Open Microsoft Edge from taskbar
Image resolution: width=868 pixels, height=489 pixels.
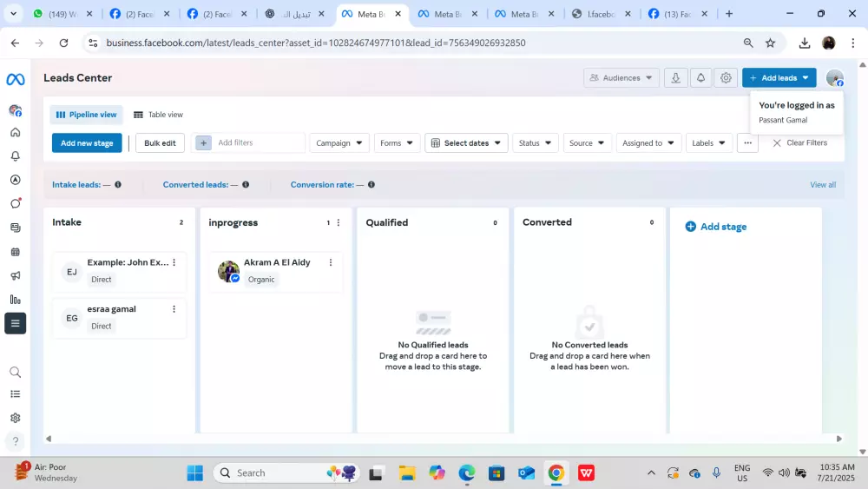467,473
